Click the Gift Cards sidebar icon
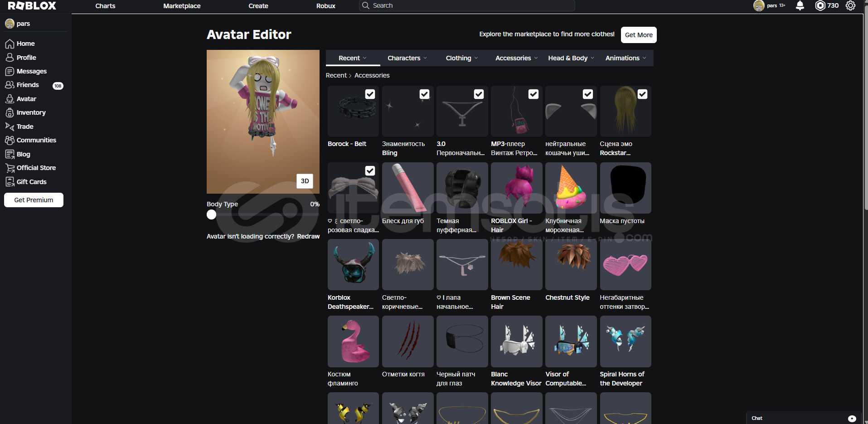 point(10,182)
